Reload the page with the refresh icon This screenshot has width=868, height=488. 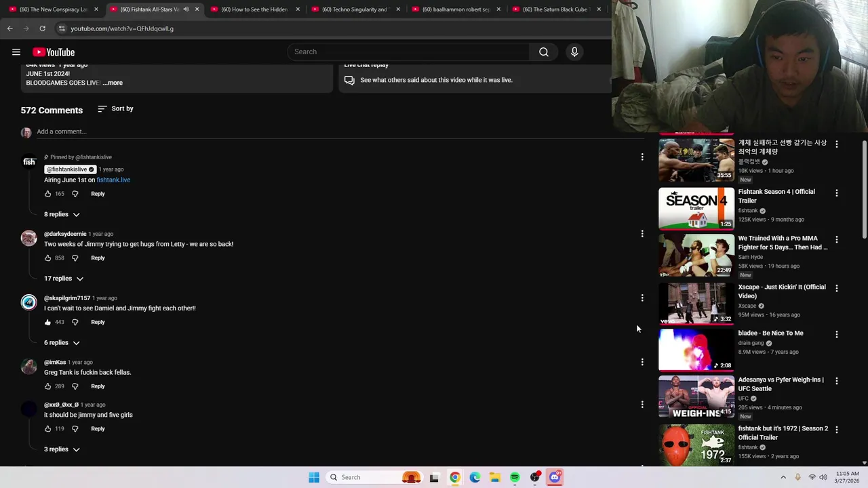coord(42,28)
